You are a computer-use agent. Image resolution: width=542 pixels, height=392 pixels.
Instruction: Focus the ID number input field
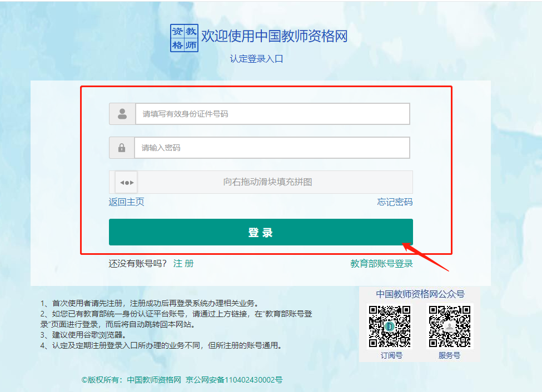[273, 114]
